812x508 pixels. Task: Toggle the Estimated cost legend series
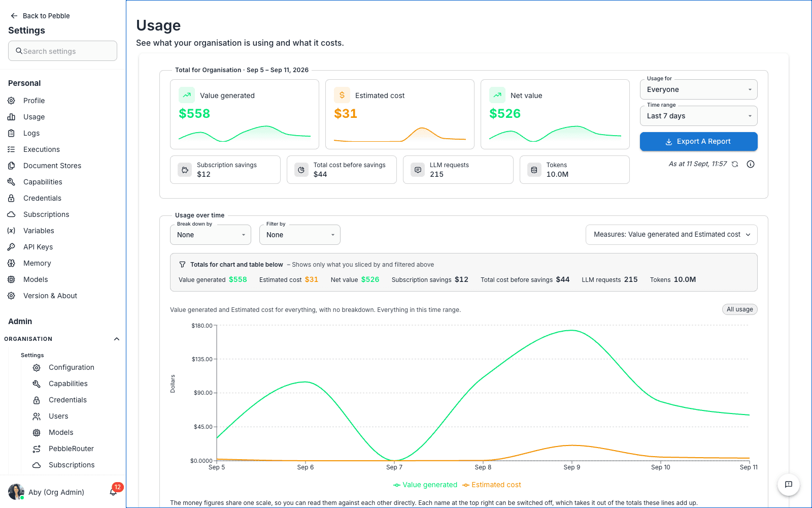[x=492, y=485]
